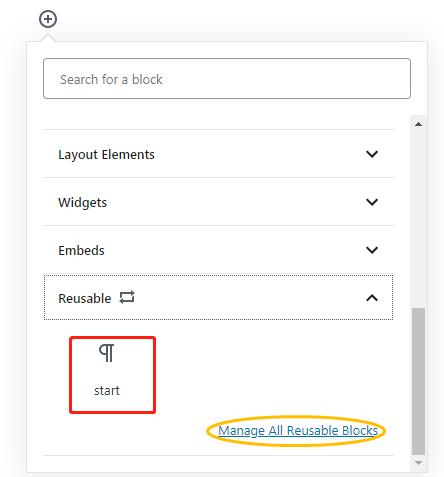Click the reusable loop arrows icon
The image size is (444, 477).
127,297
